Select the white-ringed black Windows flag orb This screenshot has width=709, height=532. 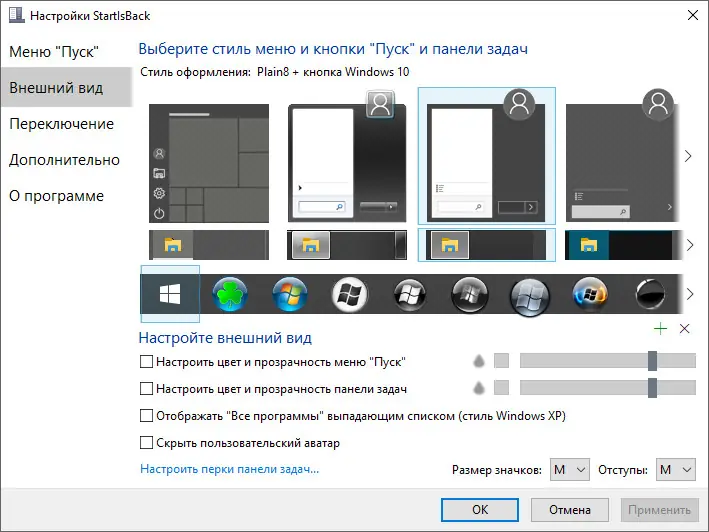coord(350,294)
